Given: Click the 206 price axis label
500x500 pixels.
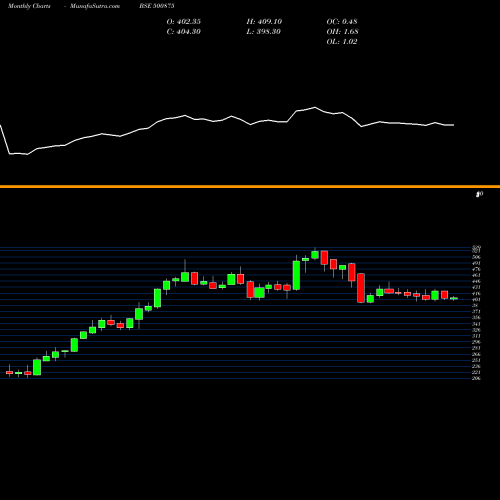Looking at the screenshot, I should click(x=477, y=378).
